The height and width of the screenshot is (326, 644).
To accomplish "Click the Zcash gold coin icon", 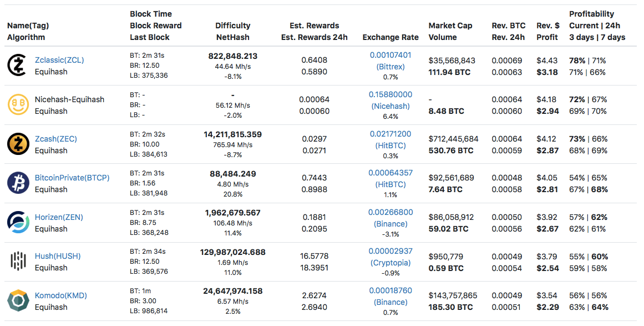I will point(18,144).
